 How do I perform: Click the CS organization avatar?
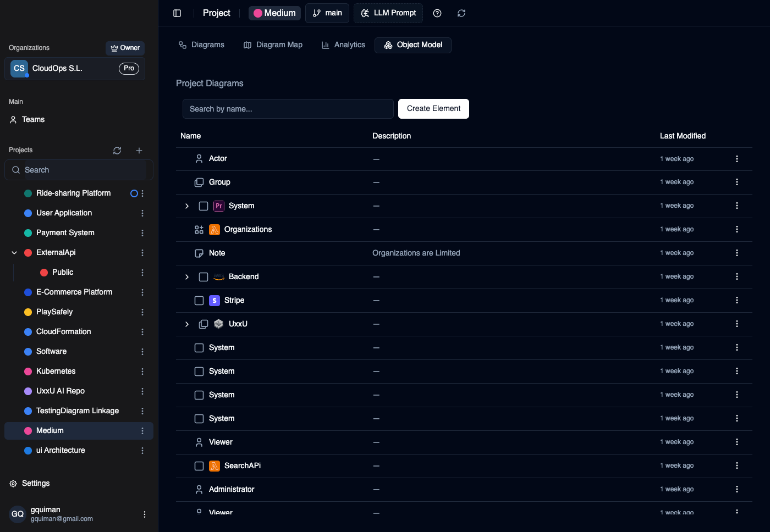(19, 69)
